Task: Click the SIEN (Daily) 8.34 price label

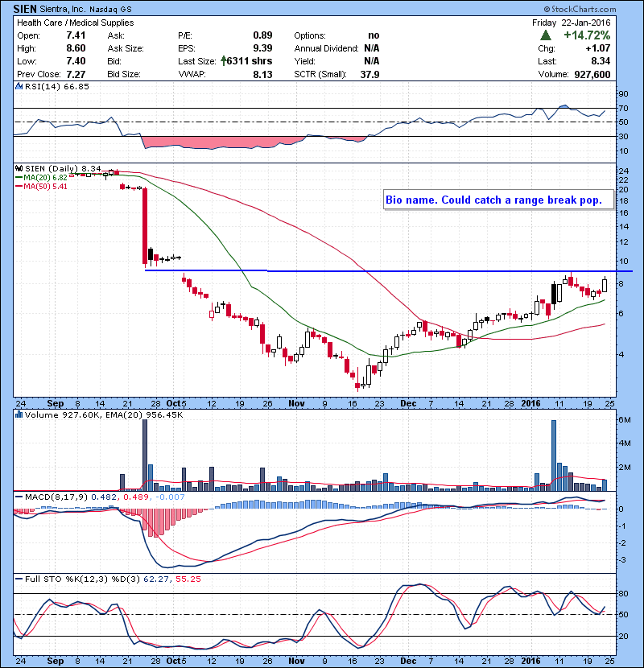Action: point(63,168)
